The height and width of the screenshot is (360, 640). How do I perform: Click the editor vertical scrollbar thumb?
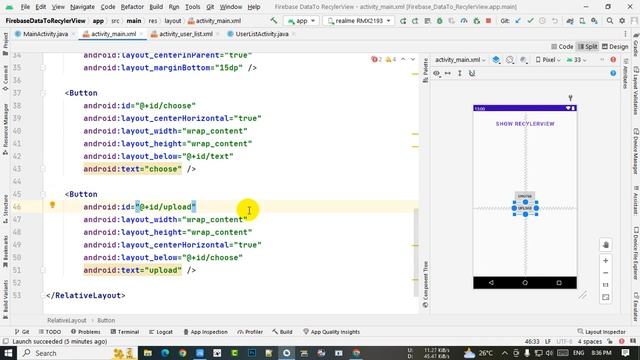pyautogui.click(x=416, y=252)
